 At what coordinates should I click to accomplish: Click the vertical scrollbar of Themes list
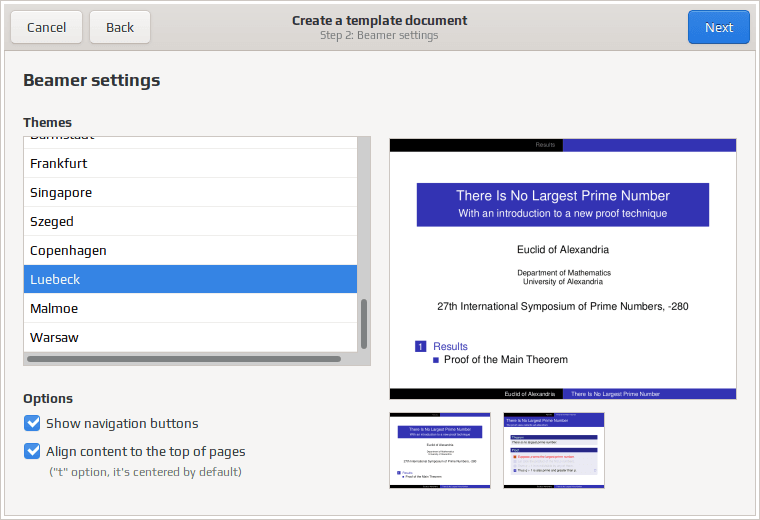[364, 324]
